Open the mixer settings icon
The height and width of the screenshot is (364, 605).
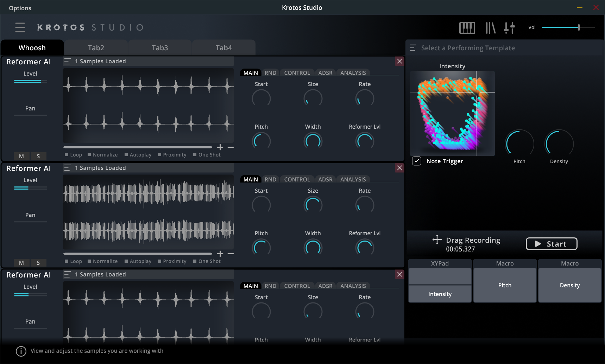[510, 27]
